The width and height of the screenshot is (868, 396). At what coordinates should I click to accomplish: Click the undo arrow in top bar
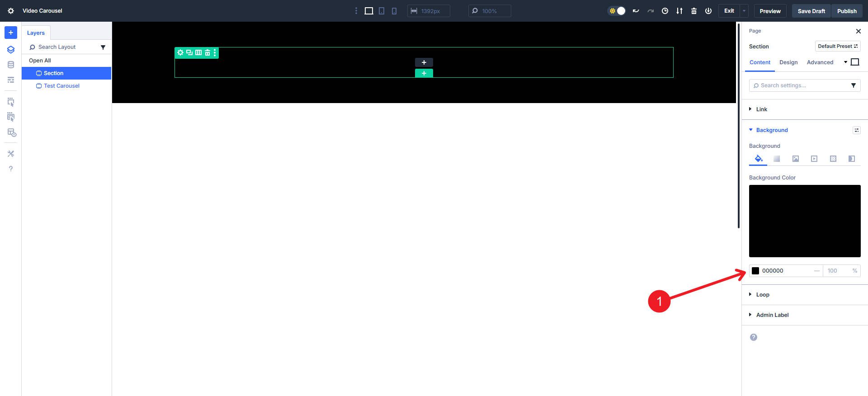[636, 11]
